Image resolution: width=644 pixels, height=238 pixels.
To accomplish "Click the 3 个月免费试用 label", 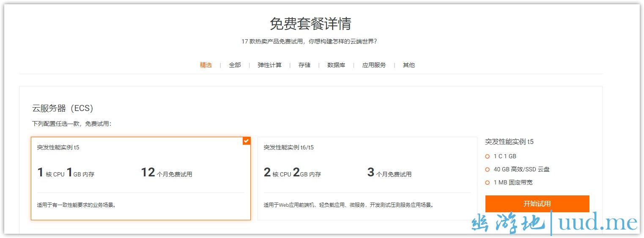I will (389, 173).
